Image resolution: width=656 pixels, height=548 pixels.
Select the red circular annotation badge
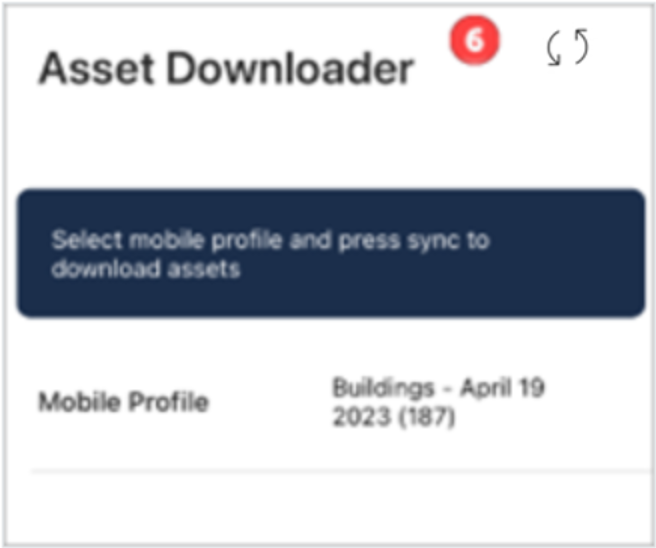[474, 43]
